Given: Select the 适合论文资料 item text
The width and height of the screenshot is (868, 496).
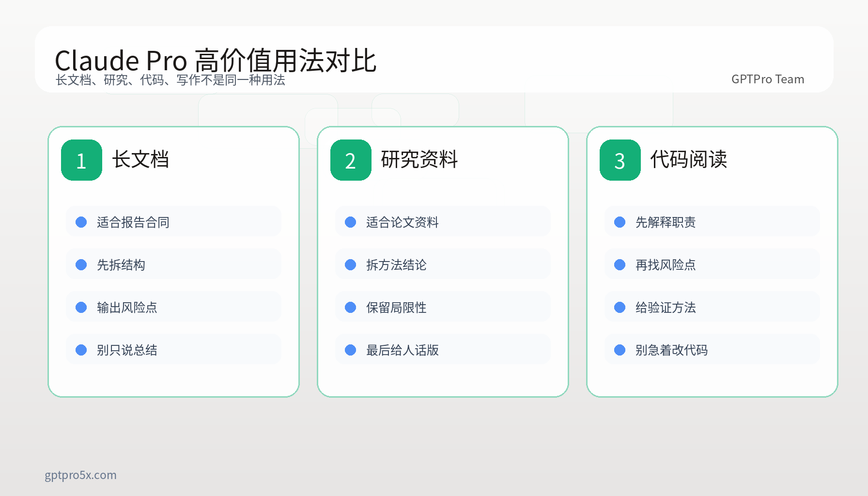Looking at the screenshot, I should click(403, 222).
